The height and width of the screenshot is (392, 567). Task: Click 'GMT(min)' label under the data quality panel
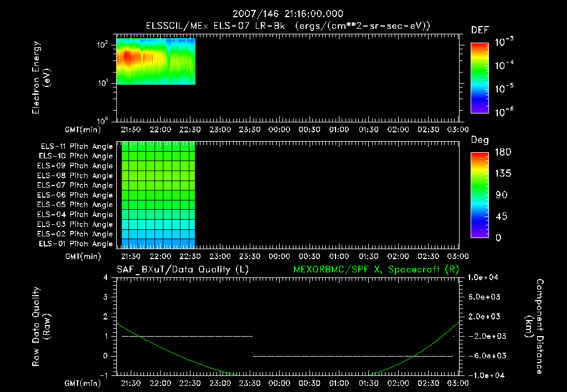pos(83,383)
